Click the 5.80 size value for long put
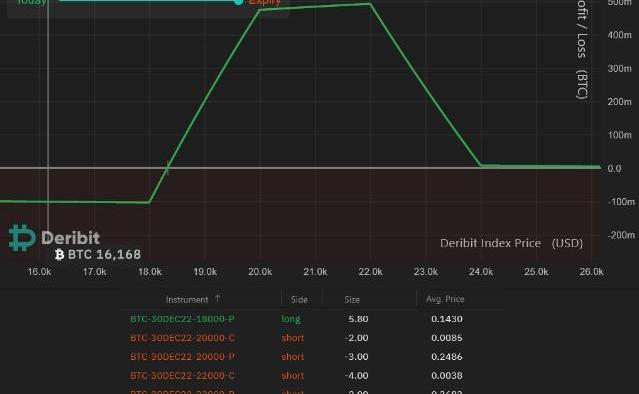Image resolution: width=639 pixels, height=394 pixels. coord(358,319)
